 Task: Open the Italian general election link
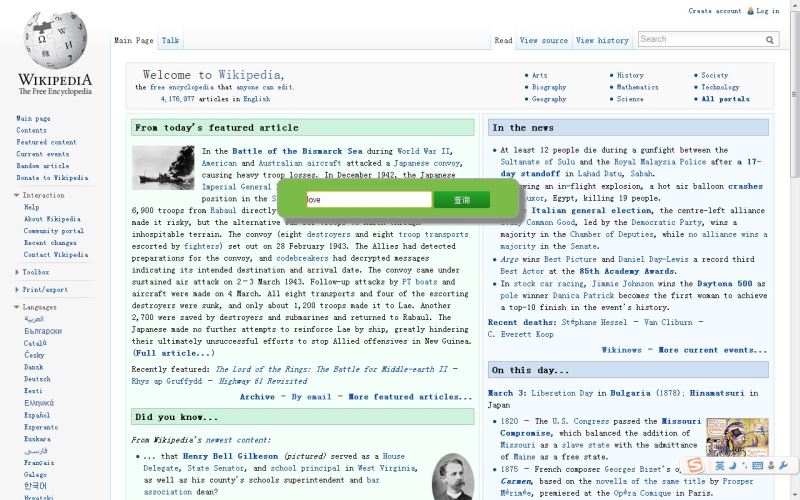coord(591,210)
